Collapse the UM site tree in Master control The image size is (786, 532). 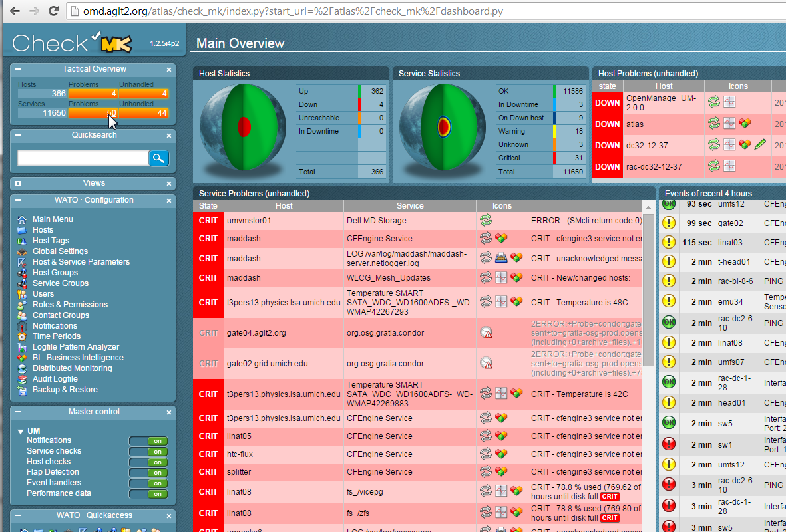coord(21,432)
